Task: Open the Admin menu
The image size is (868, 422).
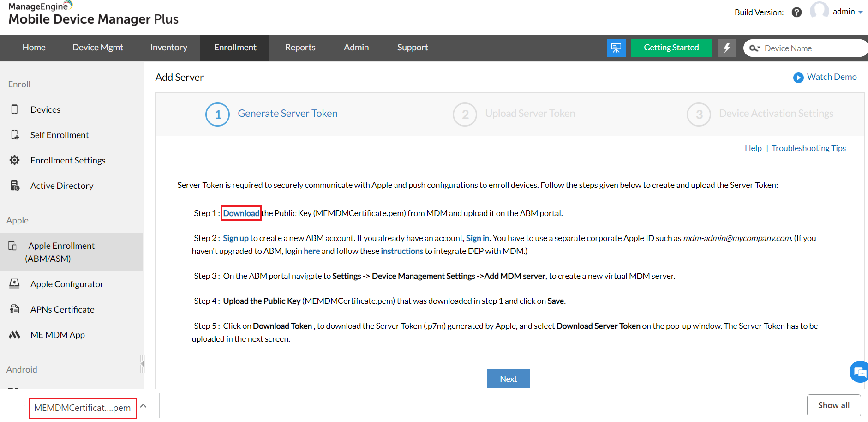Action: [356, 48]
